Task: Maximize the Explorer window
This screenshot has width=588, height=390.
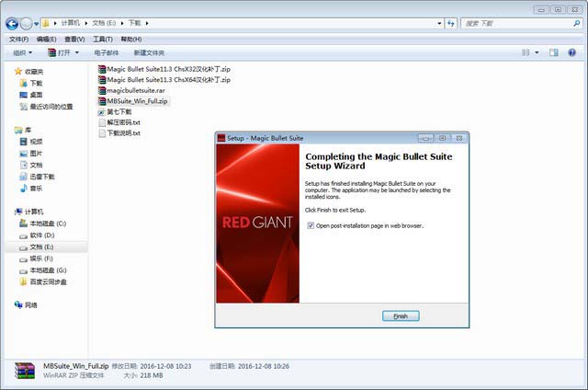Action: [x=558, y=10]
